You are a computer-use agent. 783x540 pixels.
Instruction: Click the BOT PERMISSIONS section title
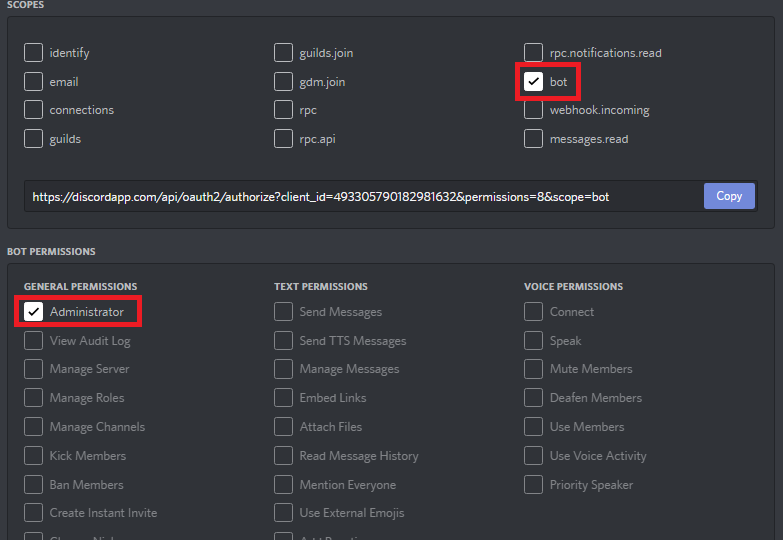click(51, 252)
